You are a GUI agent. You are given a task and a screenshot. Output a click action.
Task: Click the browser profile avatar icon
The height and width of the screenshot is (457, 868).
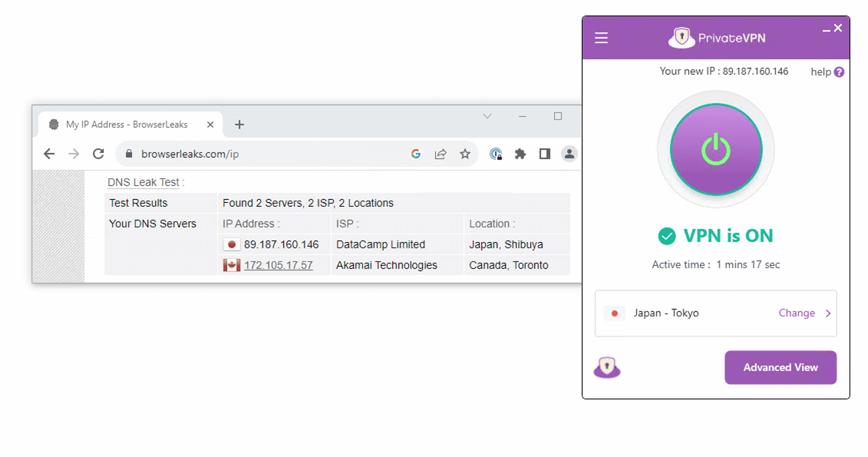[x=569, y=154]
